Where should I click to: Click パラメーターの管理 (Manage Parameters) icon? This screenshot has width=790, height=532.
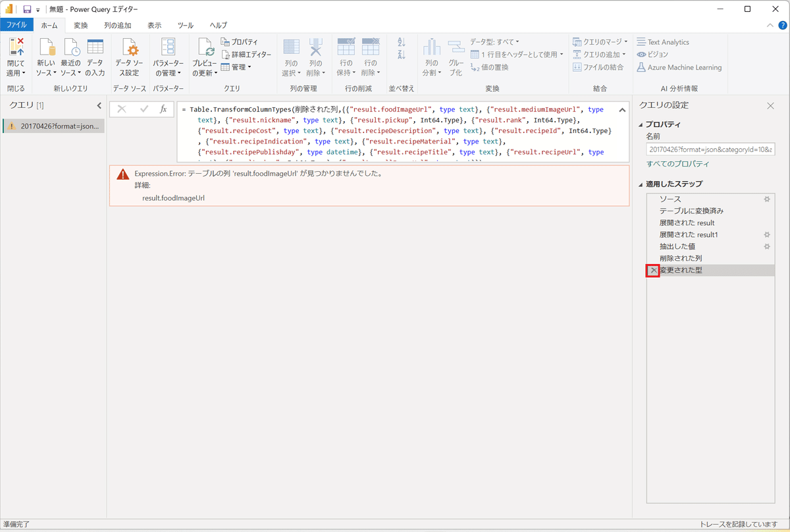[169, 47]
